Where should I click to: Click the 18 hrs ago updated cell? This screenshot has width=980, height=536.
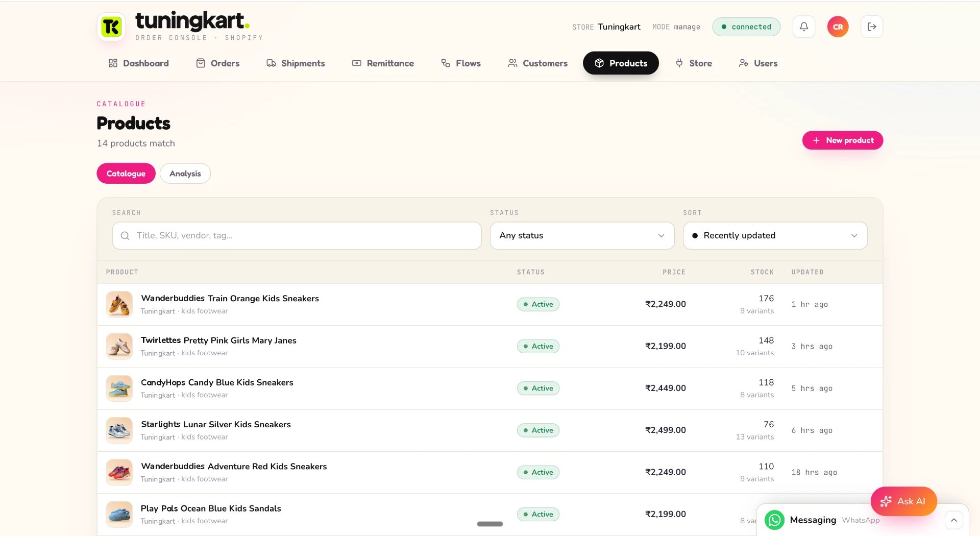tap(814, 473)
